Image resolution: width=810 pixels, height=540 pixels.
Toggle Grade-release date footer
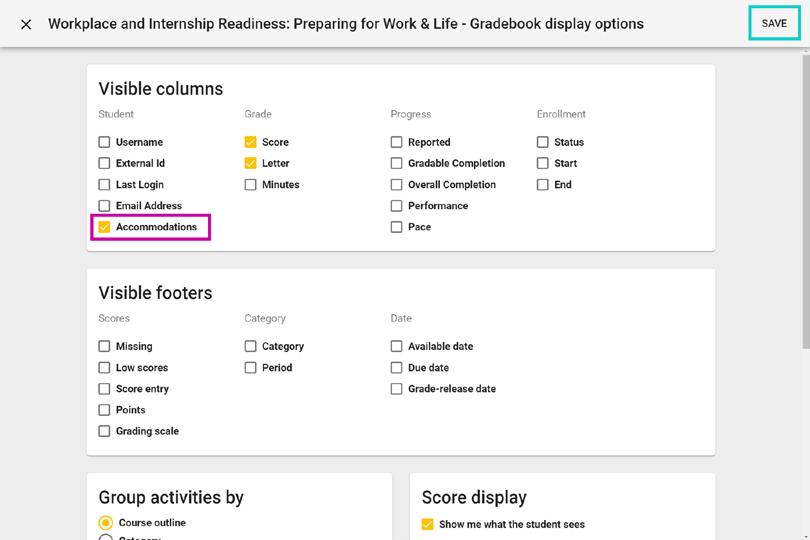pos(396,389)
